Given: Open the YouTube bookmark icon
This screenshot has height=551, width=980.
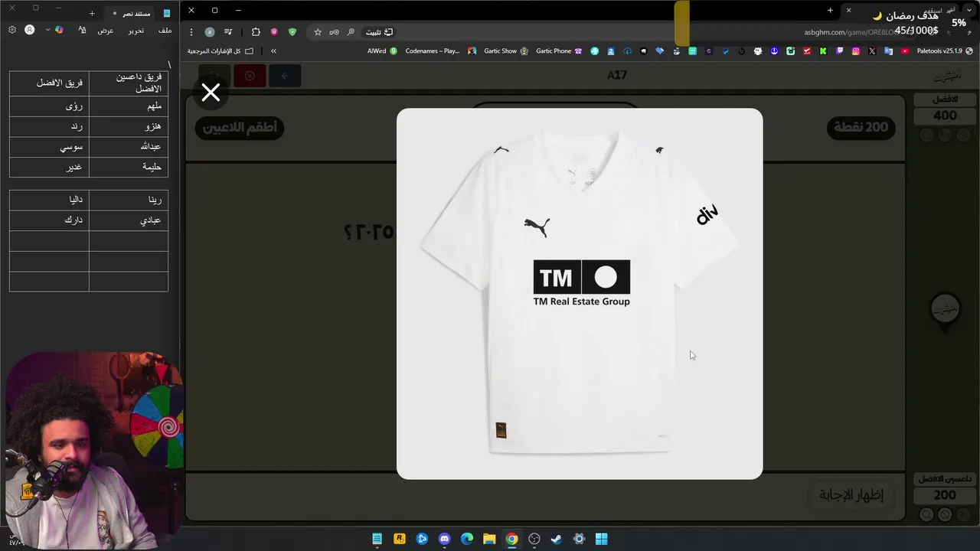Looking at the screenshot, I should pos(905,51).
